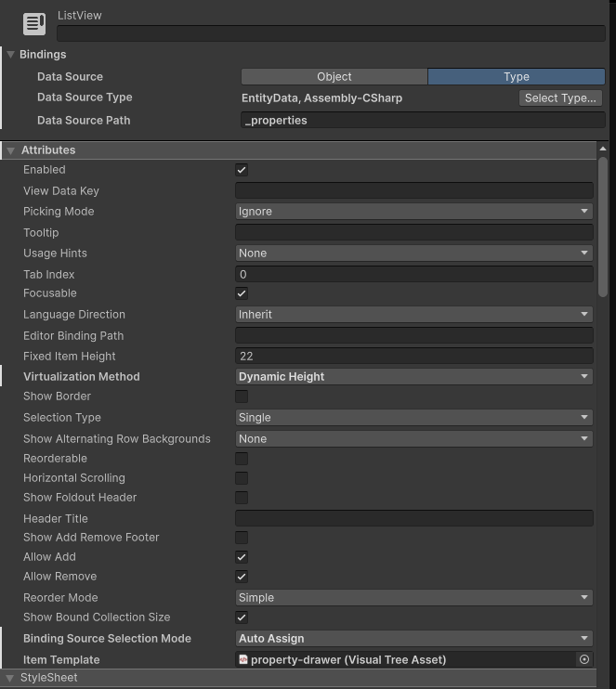Click the ListView element icon
Viewport: 616px width, 689px height.
(34, 24)
